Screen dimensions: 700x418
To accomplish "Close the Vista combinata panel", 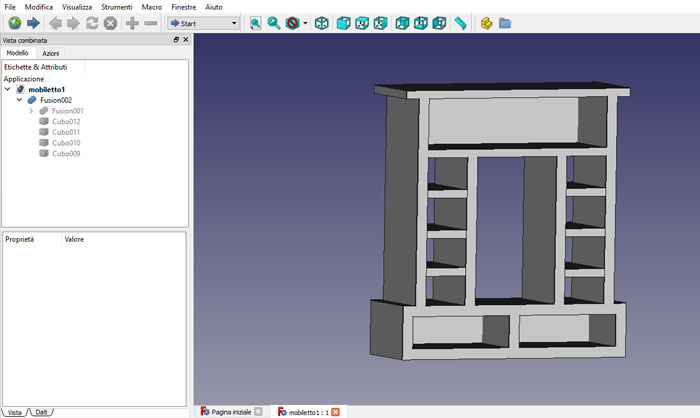I will pos(186,40).
